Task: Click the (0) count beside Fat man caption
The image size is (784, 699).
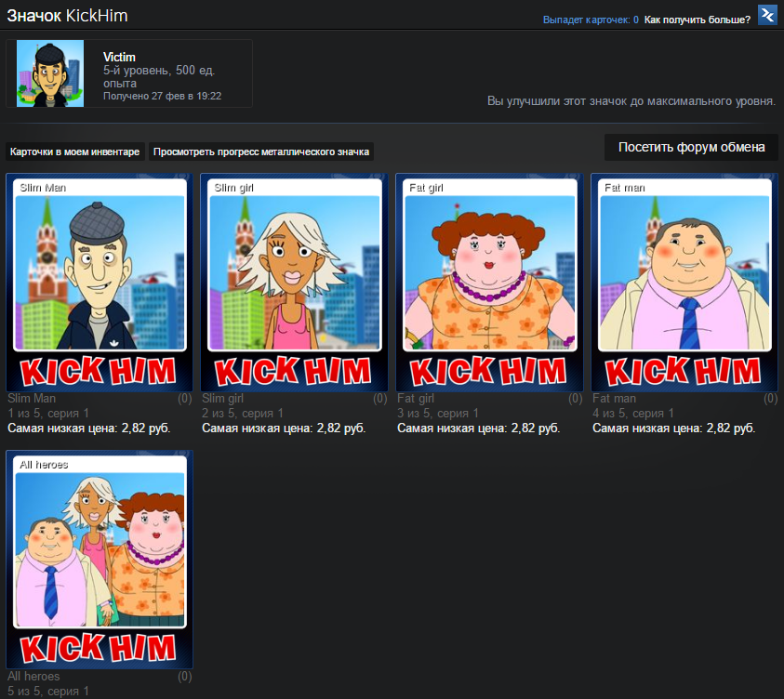Action: click(x=770, y=398)
